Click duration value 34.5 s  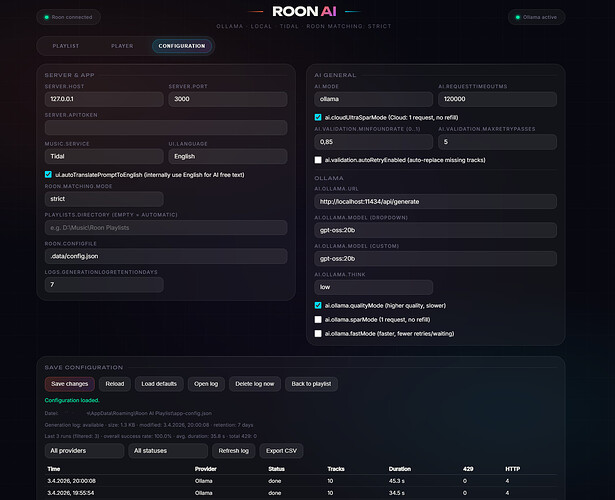(397, 493)
